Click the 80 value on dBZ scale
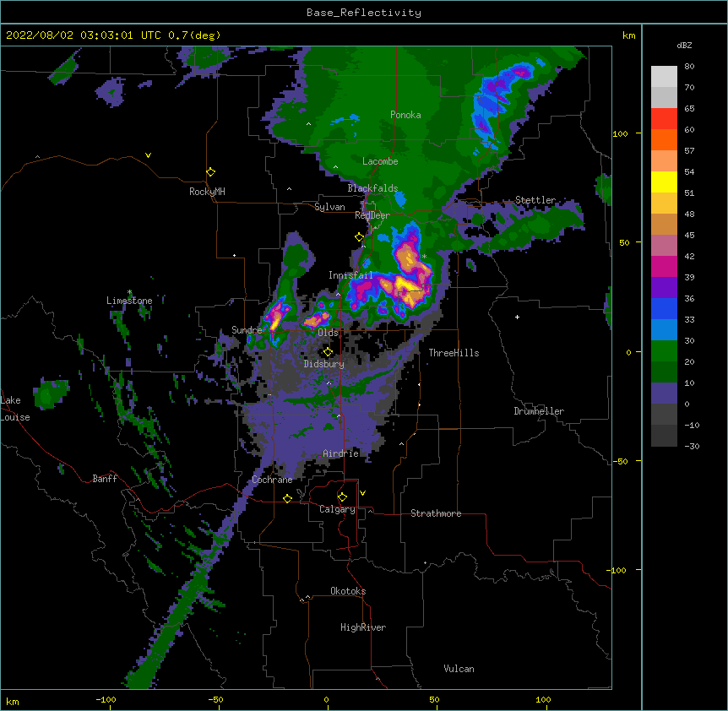This screenshot has width=728, height=711. click(x=689, y=67)
